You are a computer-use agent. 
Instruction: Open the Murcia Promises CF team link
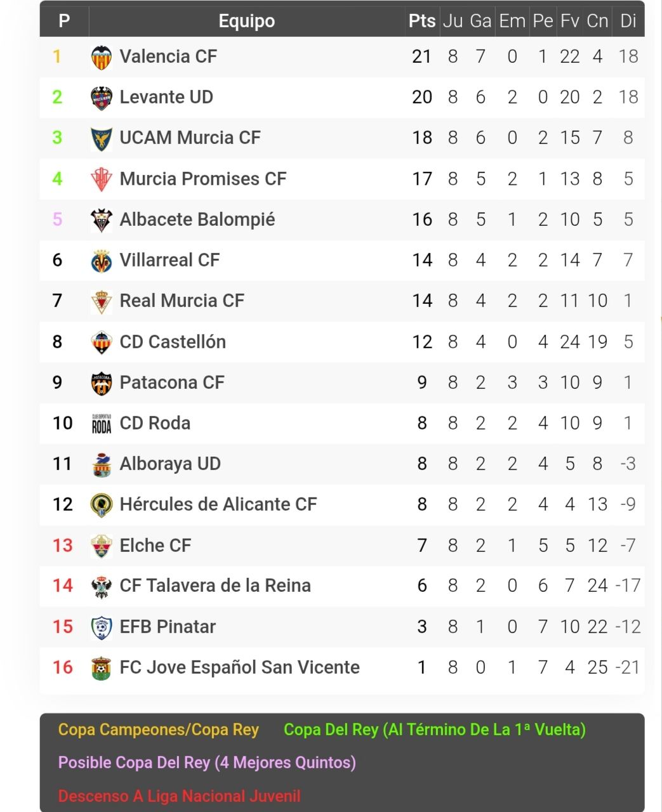pyautogui.click(x=203, y=179)
